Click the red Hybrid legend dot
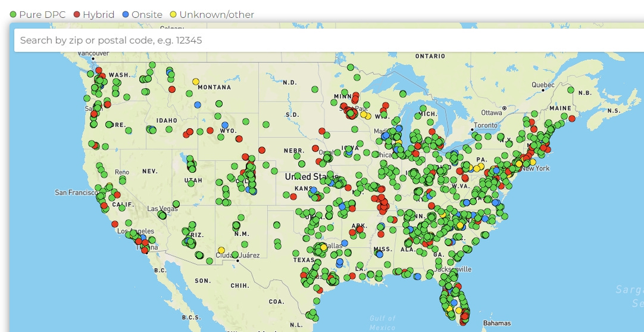The height and width of the screenshot is (332, 644). [x=77, y=14]
